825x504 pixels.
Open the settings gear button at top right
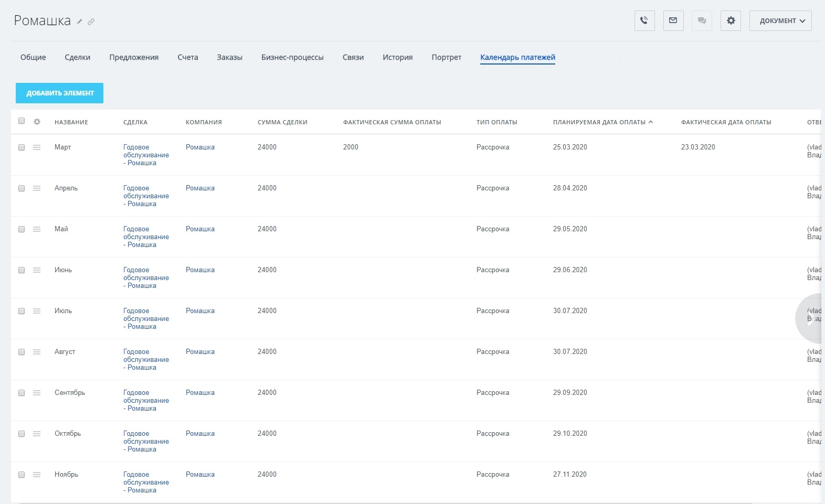[x=731, y=21]
